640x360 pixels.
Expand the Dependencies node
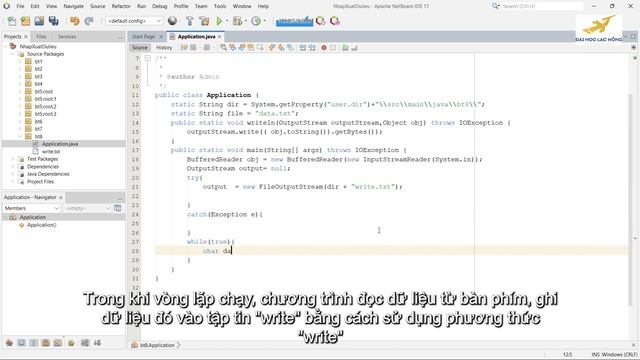point(13,167)
